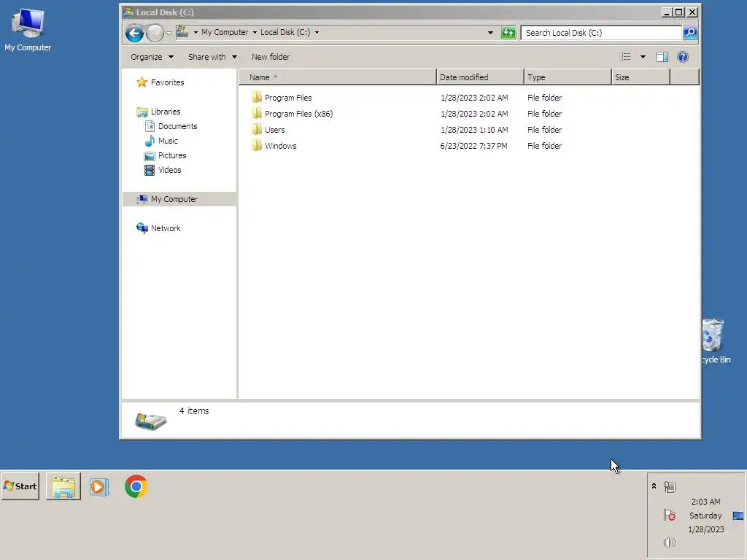Click the search magnifier button

coord(690,33)
